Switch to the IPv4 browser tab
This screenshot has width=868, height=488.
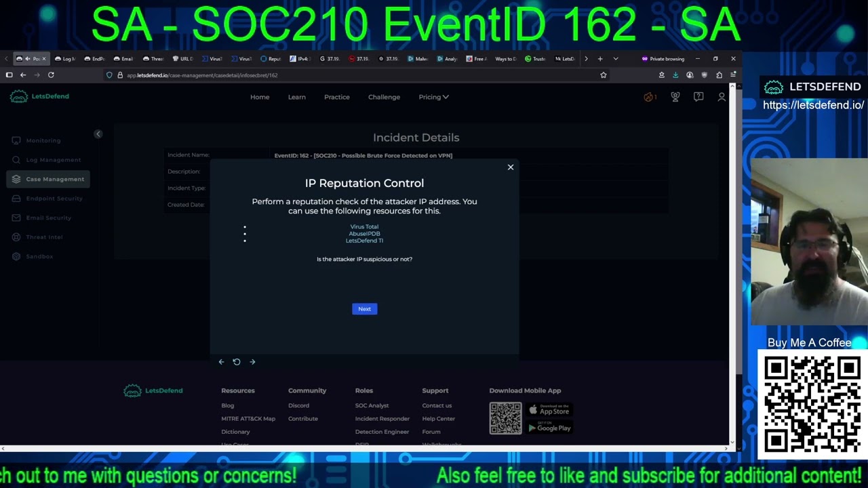pos(300,59)
